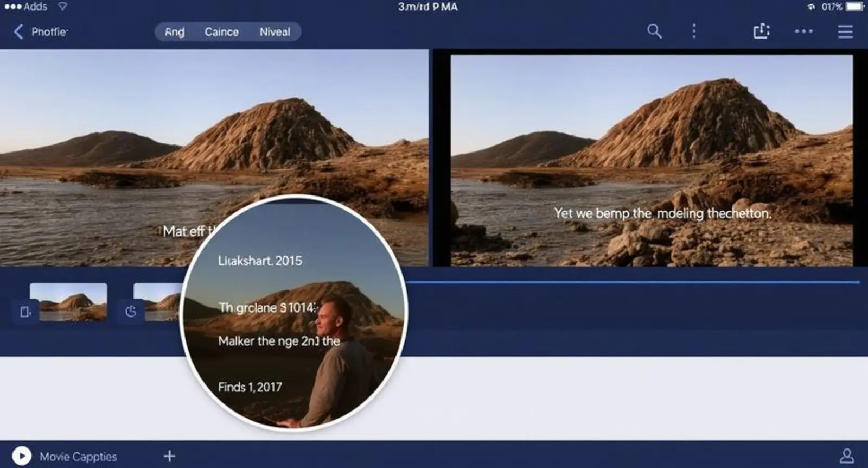Click the clip icon beside first thumbnail
This screenshot has width=868, height=468.
click(x=25, y=312)
